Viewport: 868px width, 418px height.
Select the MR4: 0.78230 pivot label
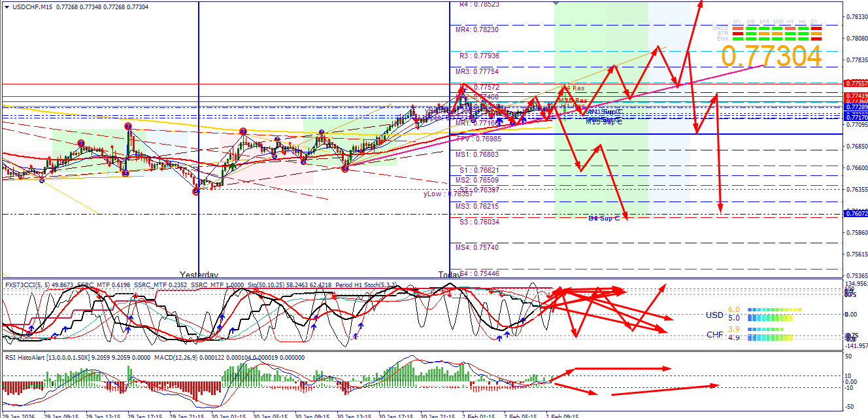tap(477, 29)
